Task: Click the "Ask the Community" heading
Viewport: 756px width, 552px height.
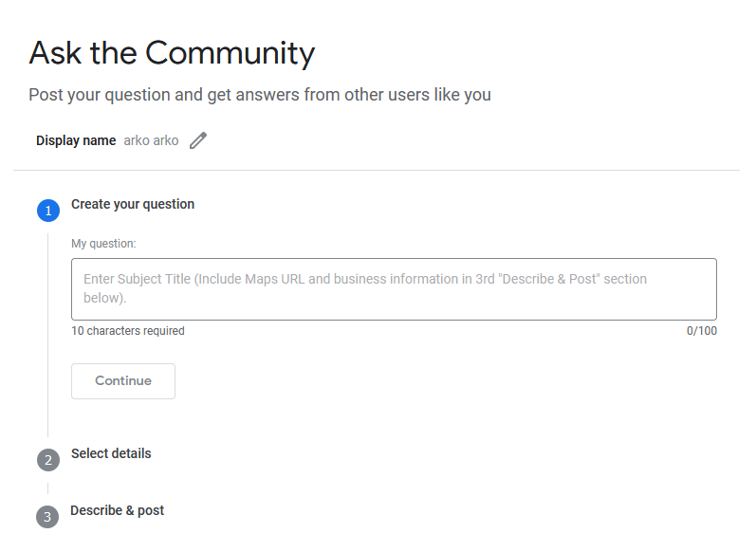Action: [172, 53]
